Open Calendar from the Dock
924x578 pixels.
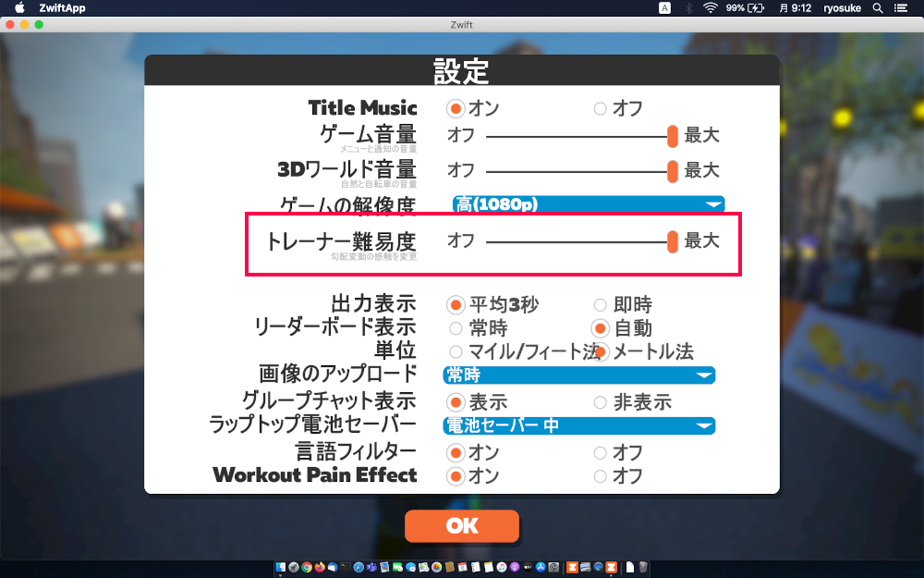[x=462, y=568]
